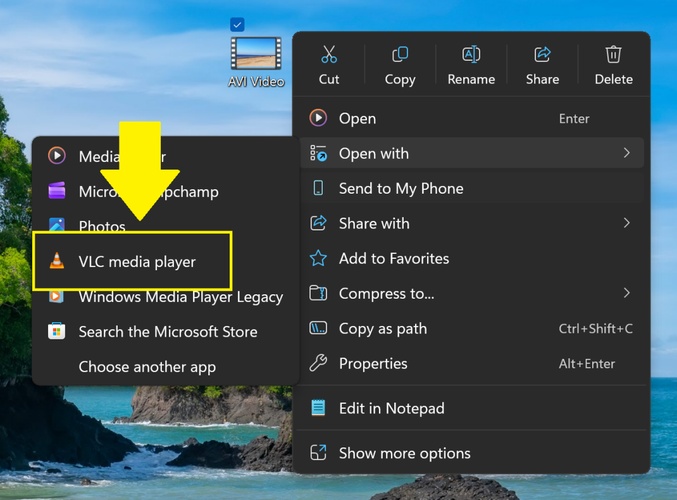Click the Rename label text

(x=471, y=79)
